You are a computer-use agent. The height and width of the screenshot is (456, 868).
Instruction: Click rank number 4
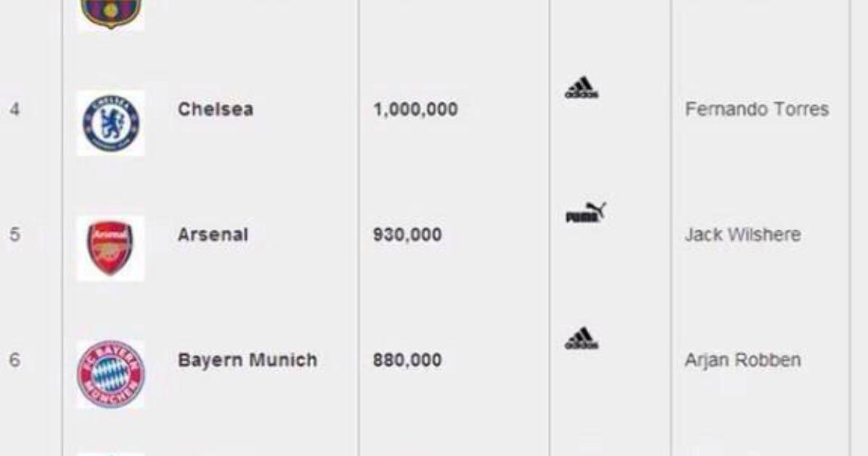click(14, 109)
